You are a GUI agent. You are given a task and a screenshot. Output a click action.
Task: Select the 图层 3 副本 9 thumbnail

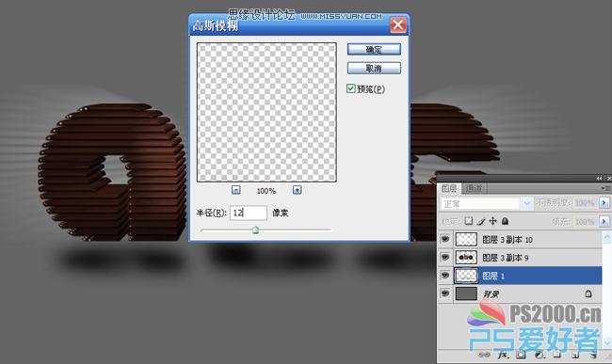(x=466, y=257)
